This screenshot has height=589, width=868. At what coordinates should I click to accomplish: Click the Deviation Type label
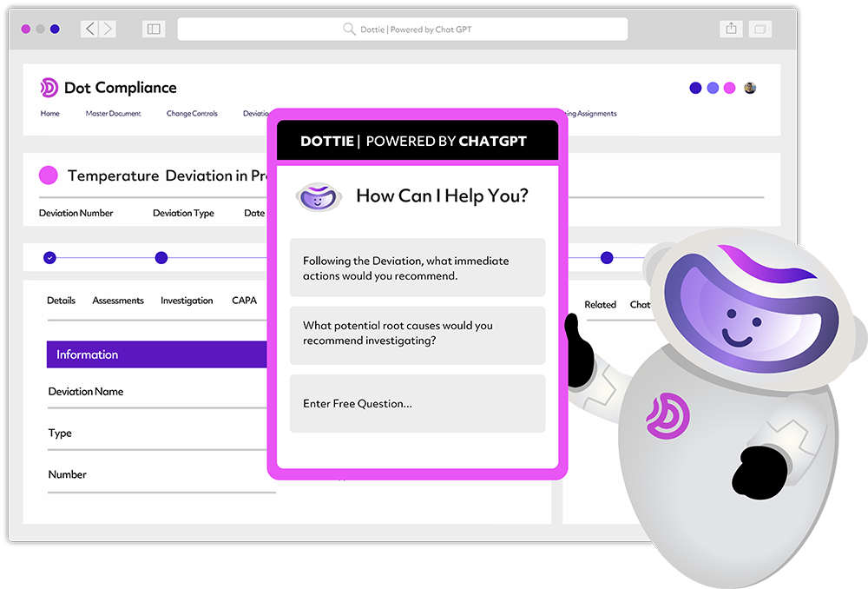click(183, 214)
